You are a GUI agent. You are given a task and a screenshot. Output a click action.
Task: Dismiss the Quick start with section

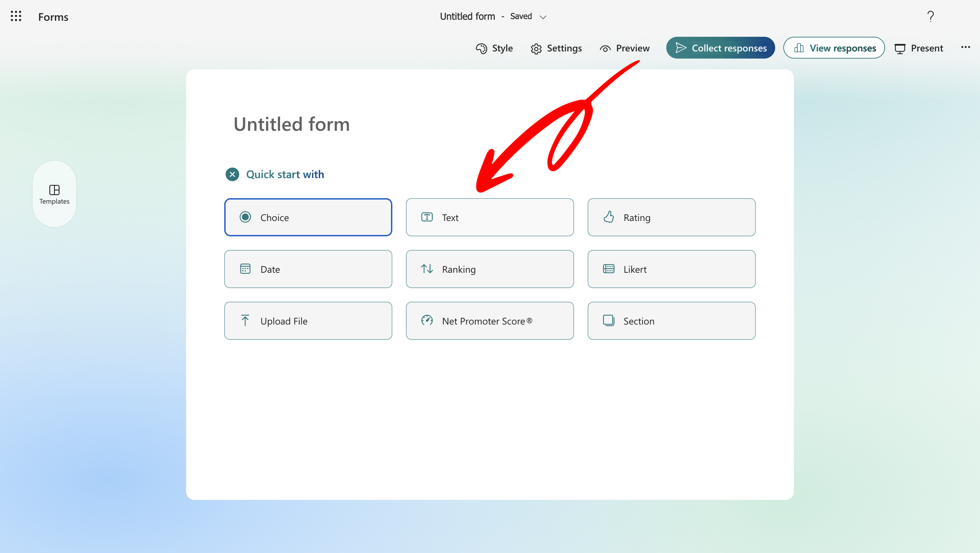pyautogui.click(x=232, y=174)
